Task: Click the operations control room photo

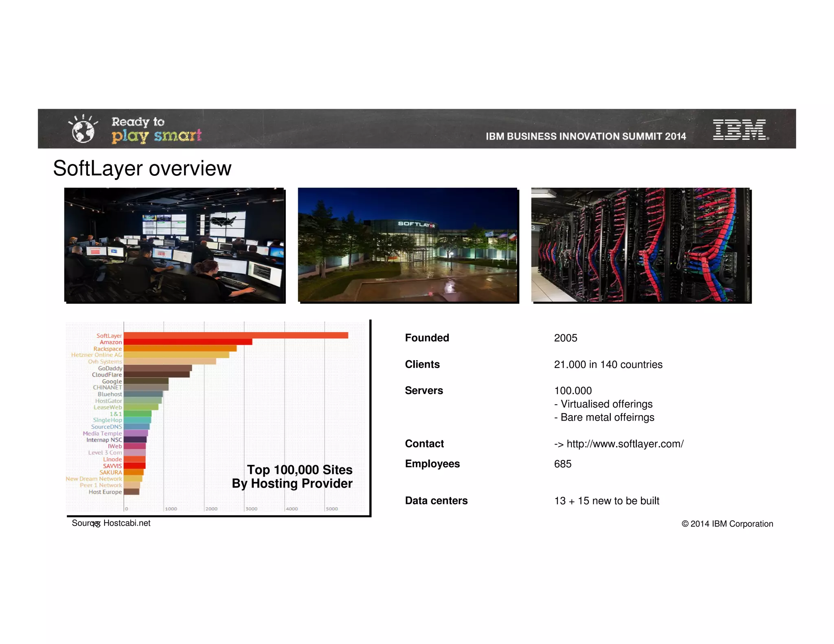Action: pyautogui.click(x=174, y=245)
